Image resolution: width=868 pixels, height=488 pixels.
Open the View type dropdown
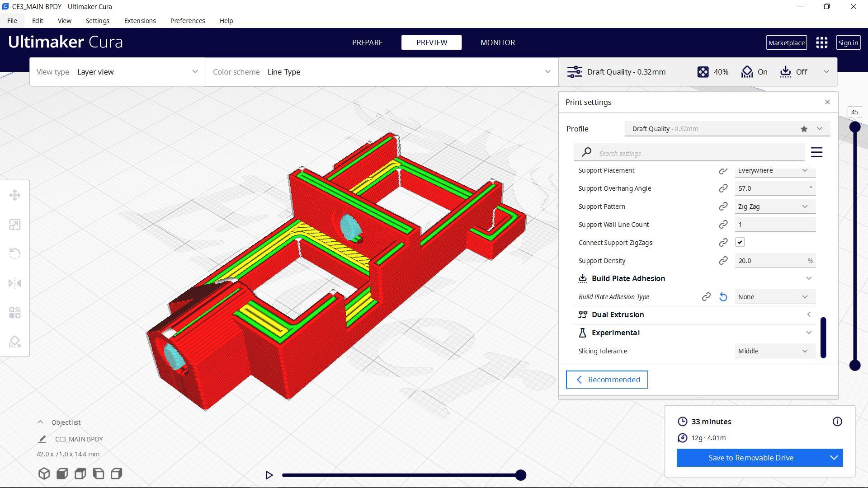pyautogui.click(x=118, y=72)
